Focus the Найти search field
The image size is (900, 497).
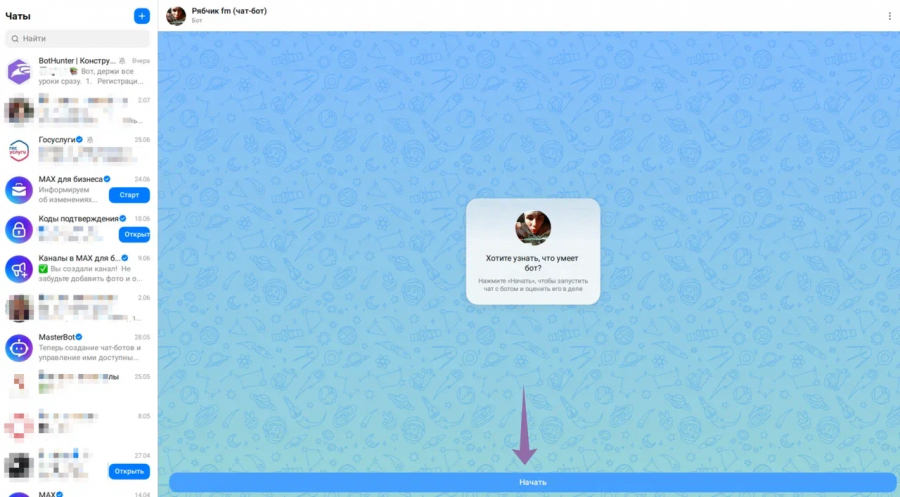point(77,38)
